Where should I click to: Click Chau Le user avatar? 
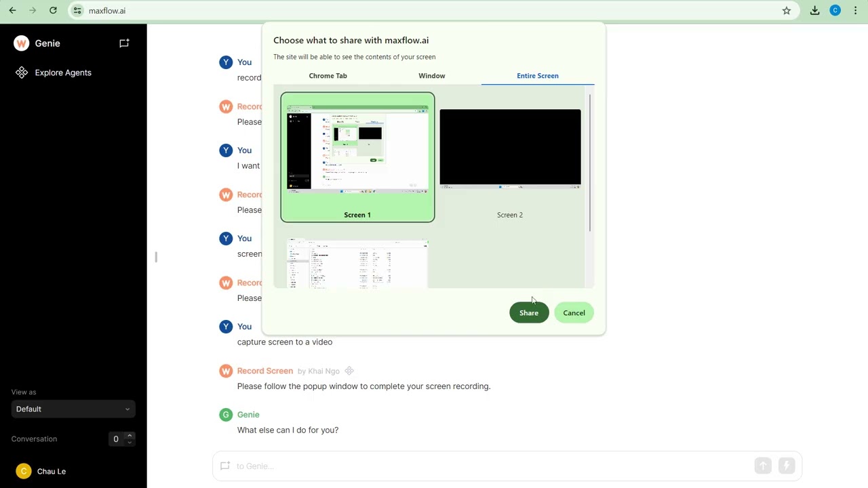tap(24, 471)
